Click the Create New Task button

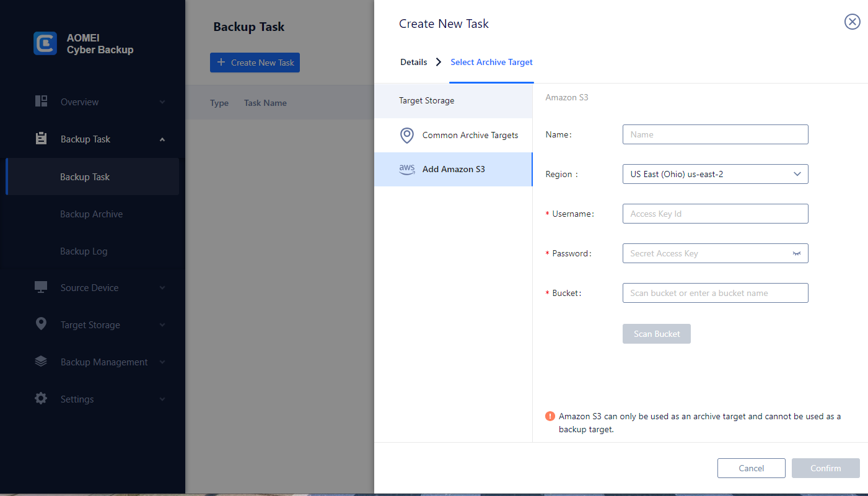255,63
